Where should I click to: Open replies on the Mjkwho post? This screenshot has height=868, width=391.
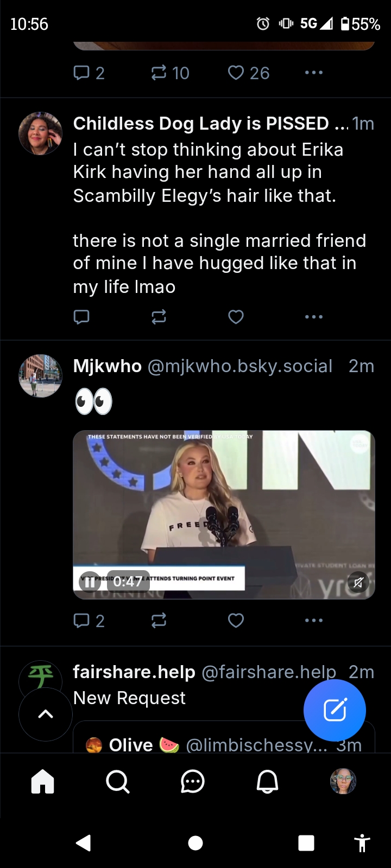(89, 620)
